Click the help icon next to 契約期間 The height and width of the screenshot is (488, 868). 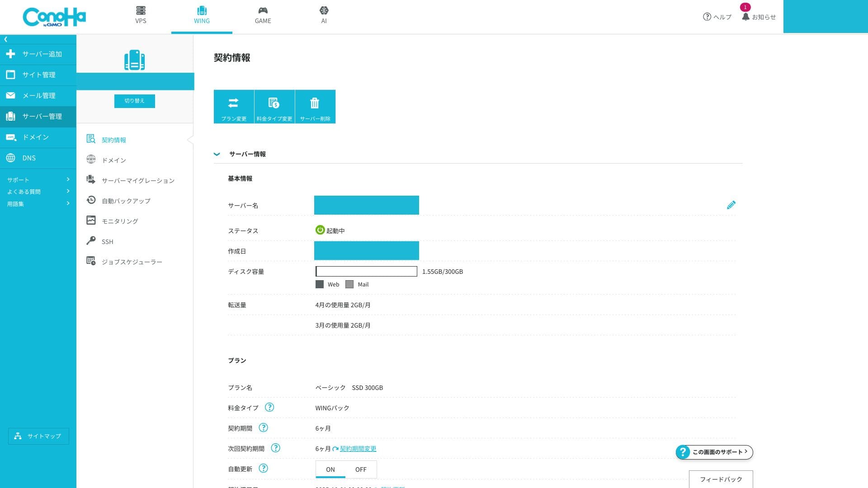(263, 427)
